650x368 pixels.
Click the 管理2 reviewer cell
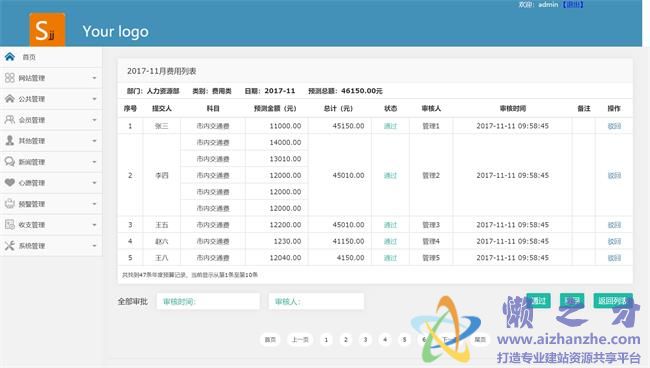click(431, 176)
